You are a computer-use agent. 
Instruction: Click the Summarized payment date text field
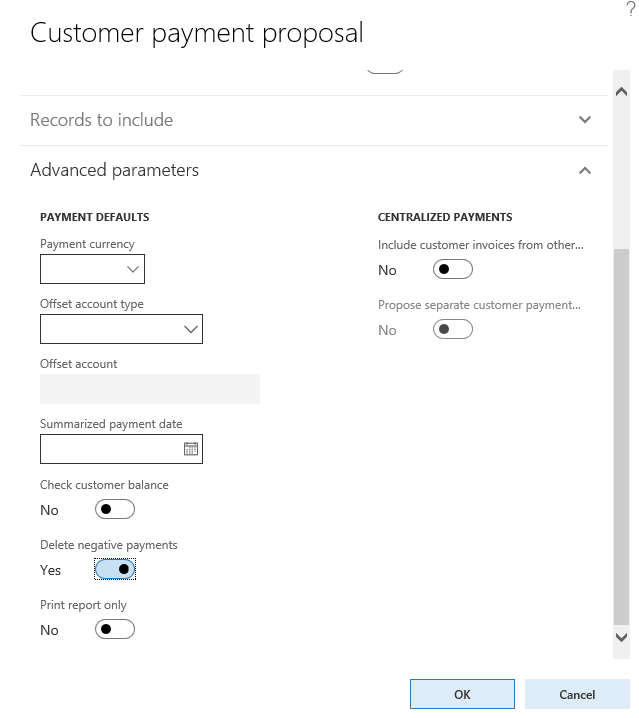pos(110,449)
